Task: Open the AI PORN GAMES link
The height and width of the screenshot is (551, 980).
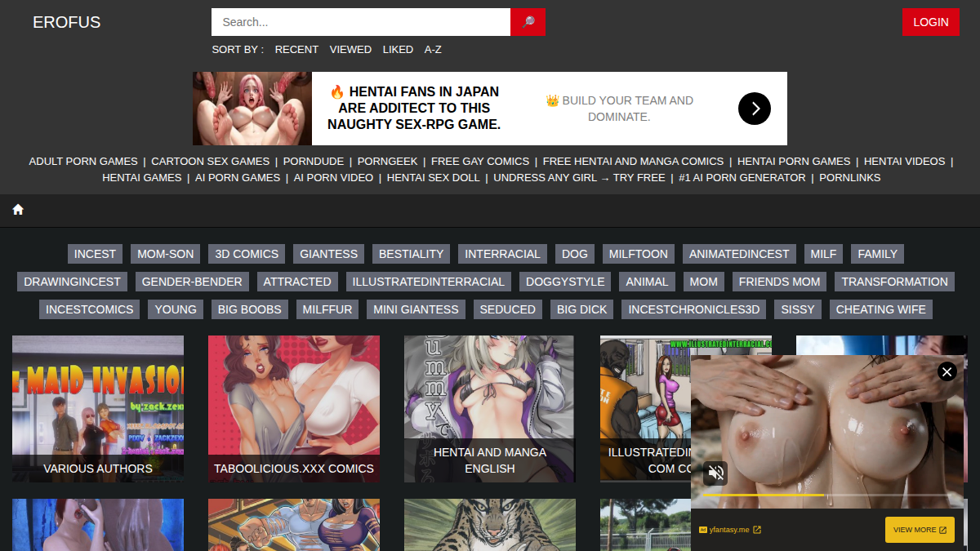Action: point(238,178)
